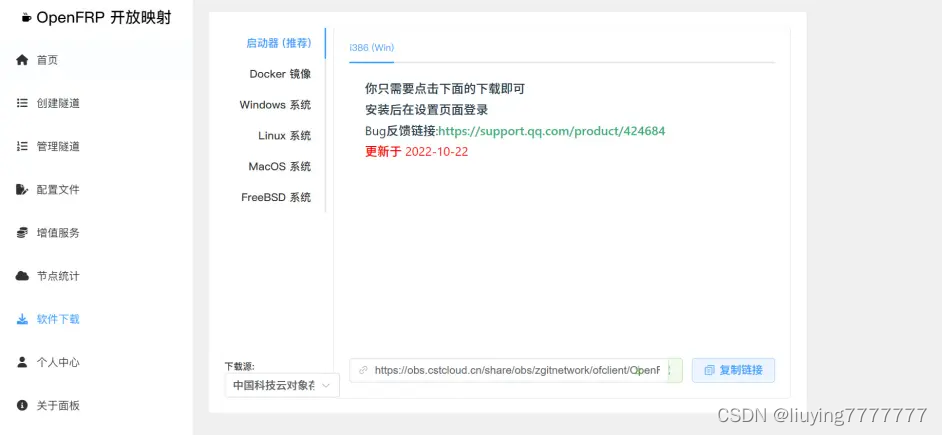The width and height of the screenshot is (942, 435).
Task: Click the OpenFRP 开放映射 title
Action: [103, 18]
